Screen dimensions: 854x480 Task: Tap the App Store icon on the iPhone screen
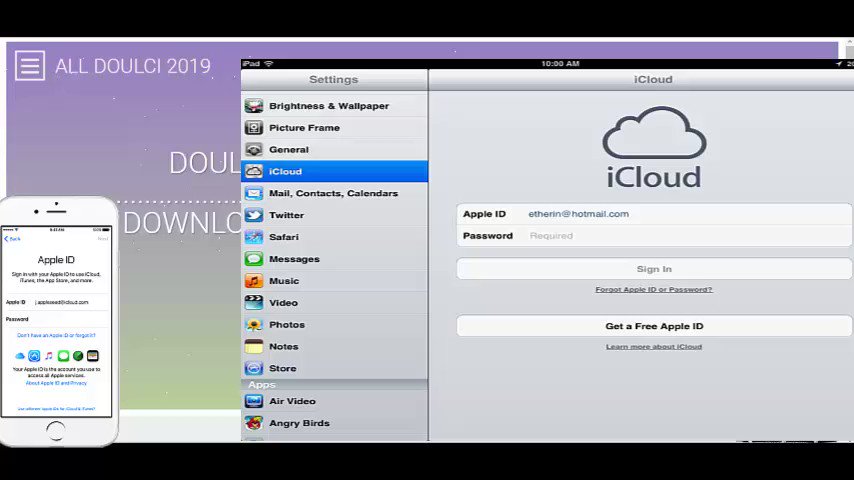(34, 356)
